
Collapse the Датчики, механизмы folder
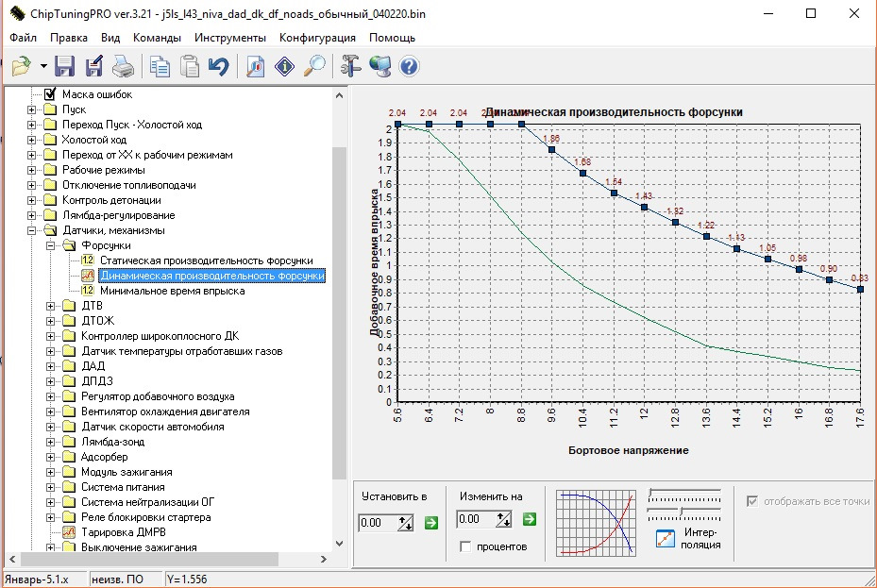[x=31, y=230]
